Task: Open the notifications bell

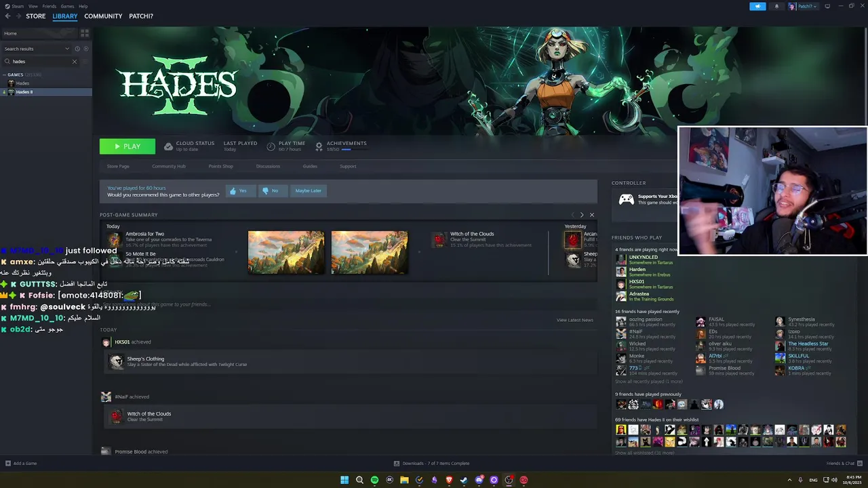Action: pyautogui.click(x=776, y=6)
